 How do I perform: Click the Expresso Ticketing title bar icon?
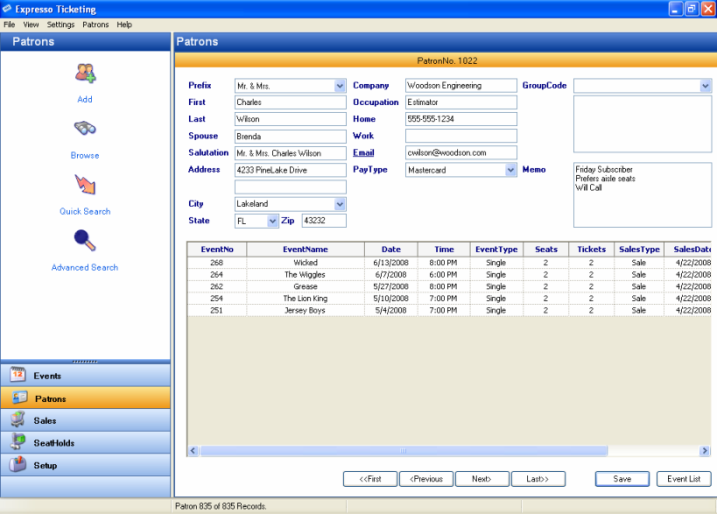pyautogui.click(x=7, y=9)
